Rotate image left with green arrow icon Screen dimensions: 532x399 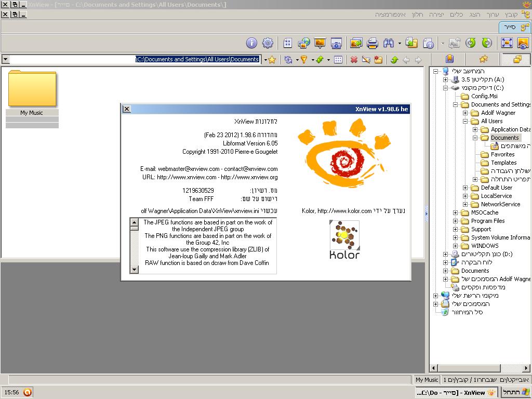click(471, 43)
